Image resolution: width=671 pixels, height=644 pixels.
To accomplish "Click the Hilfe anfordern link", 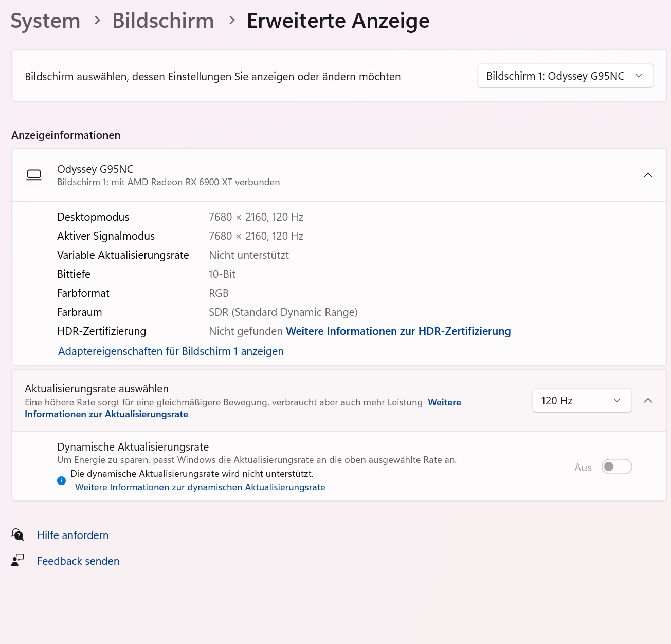I will pos(73,535).
